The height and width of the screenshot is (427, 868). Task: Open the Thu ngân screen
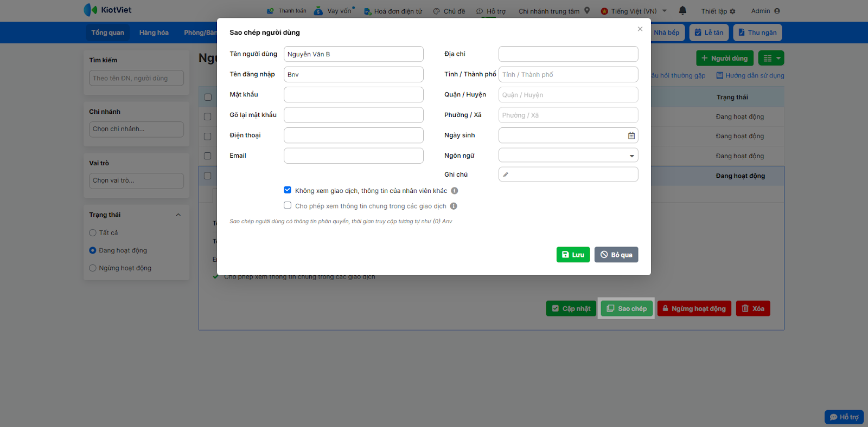pos(757,33)
